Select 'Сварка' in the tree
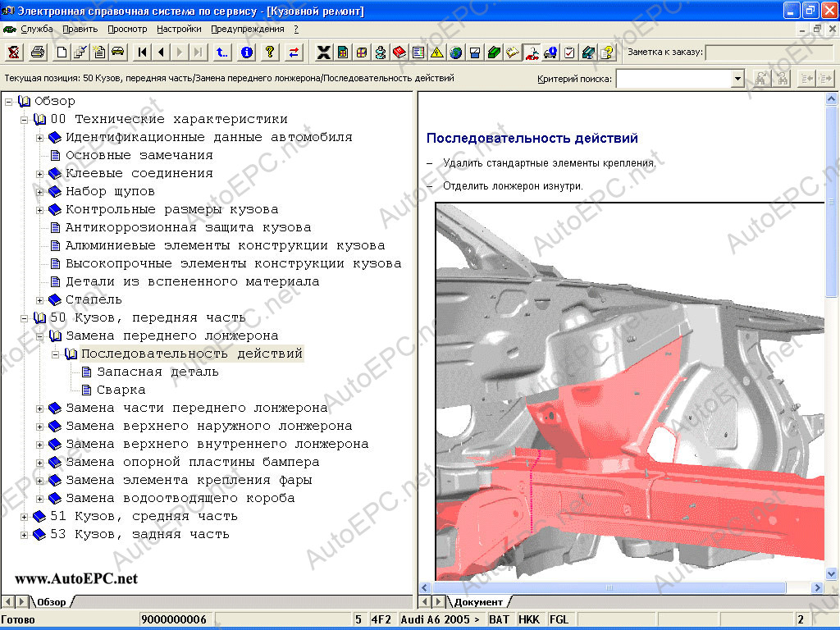 [x=121, y=390]
